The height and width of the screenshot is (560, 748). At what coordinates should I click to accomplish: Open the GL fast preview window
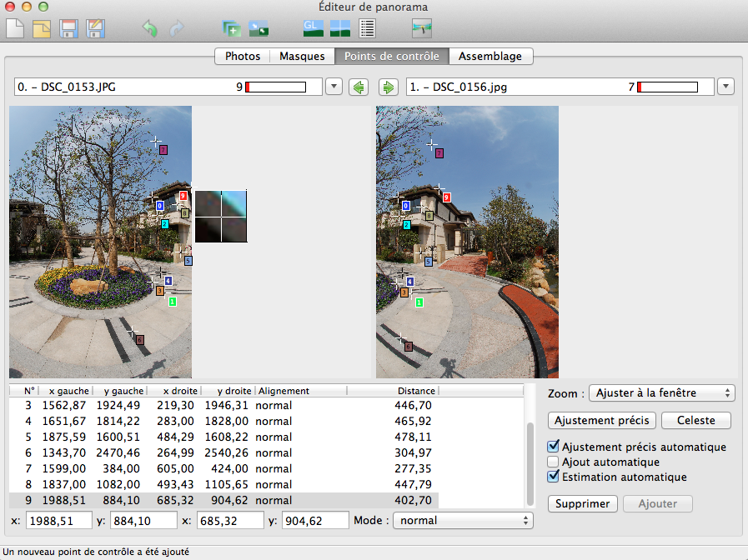[313, 28]
